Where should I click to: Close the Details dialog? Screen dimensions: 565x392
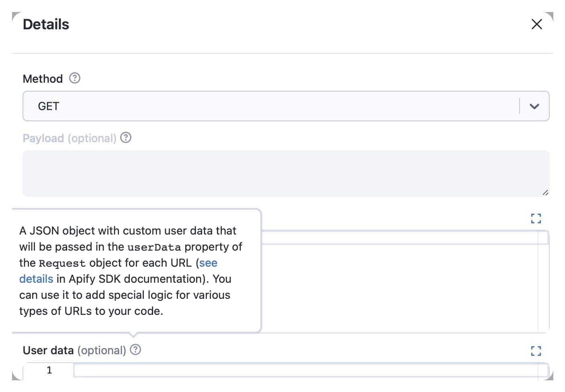click(x=536, y=24)
